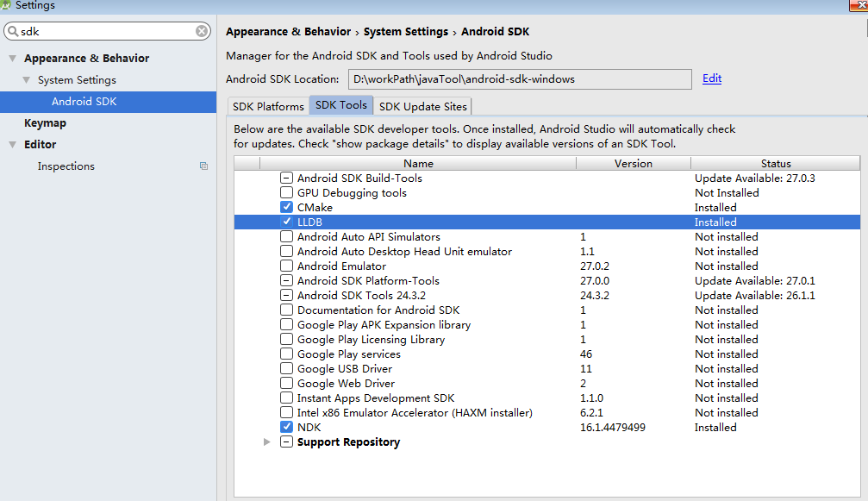This screenshot has width=868, height=501.
Task: Uncheck the NDK checkbox
Action: pyautogui.click(x=286, y=428)
